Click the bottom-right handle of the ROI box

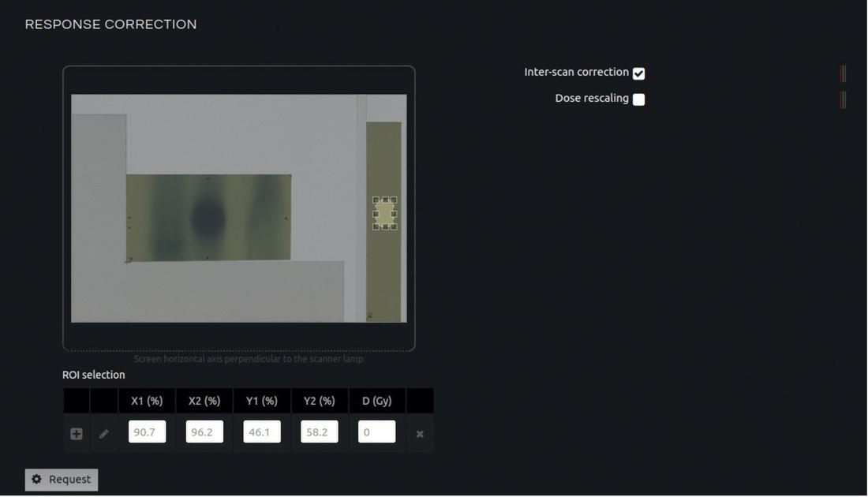pyautogui.click(x=394, y=226)
